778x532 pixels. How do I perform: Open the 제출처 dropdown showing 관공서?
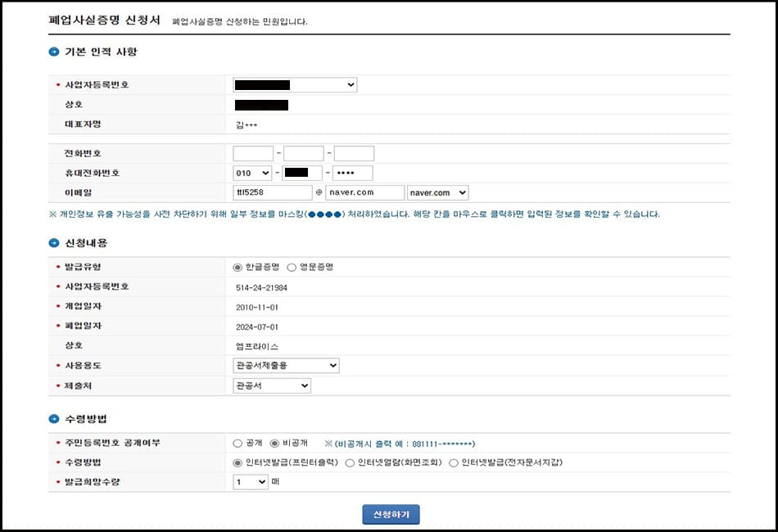tap(269, 385)
